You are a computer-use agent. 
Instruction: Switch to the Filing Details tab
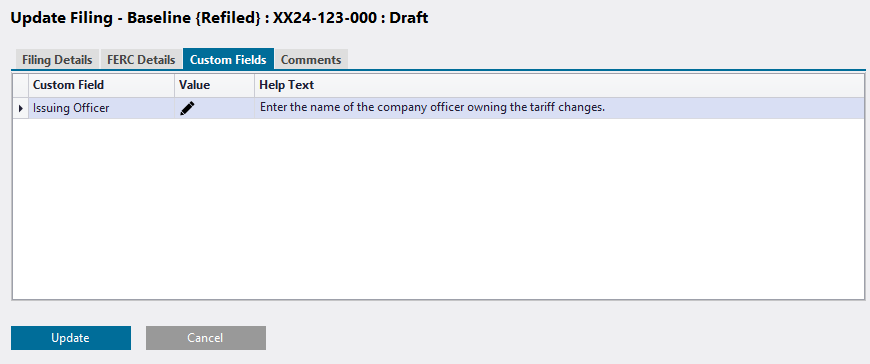57,59
